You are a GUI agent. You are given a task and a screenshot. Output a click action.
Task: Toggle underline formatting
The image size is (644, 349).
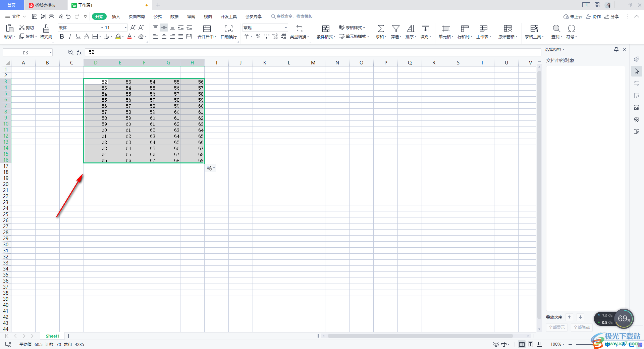[78, 36]
